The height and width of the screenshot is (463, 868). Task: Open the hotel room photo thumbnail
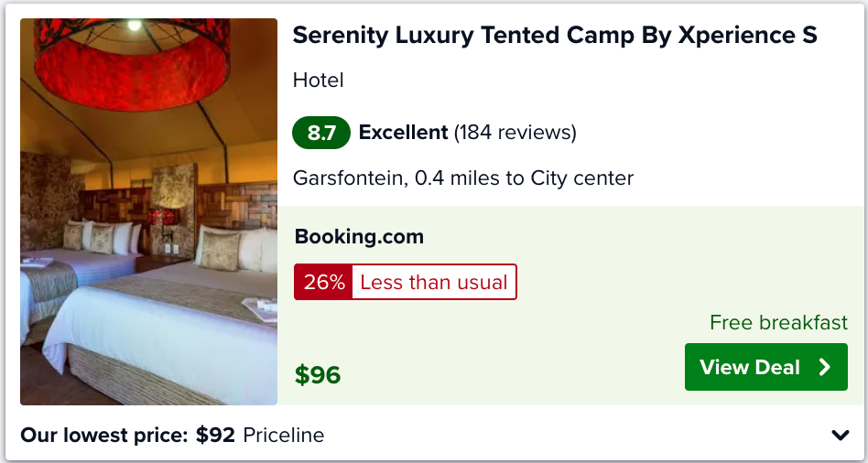[x=148, y=212]
